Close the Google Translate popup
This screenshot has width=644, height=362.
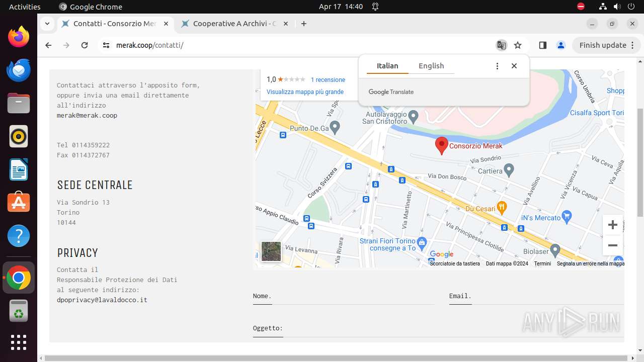coord(514,66)
